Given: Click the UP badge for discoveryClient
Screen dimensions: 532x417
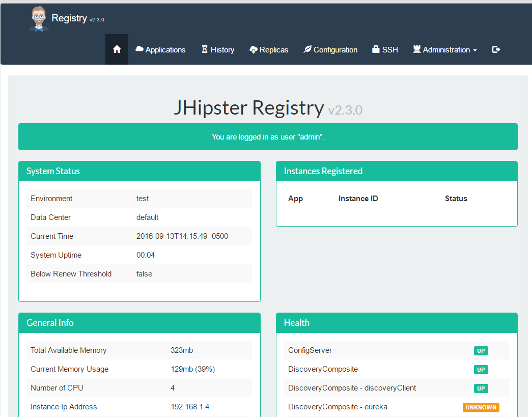Looking at the screenshot, I should 481,388.
